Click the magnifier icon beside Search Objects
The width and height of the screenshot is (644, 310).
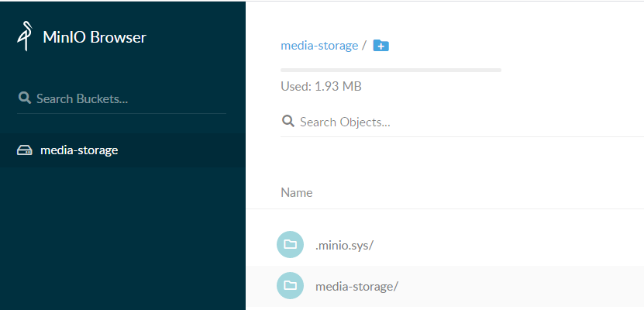pos(288,121)
